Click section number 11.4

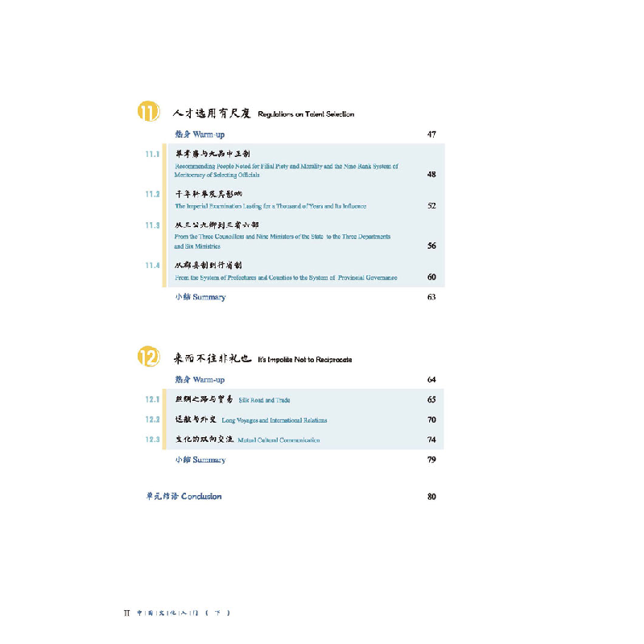pyautogui.click(x=152, y=266)
